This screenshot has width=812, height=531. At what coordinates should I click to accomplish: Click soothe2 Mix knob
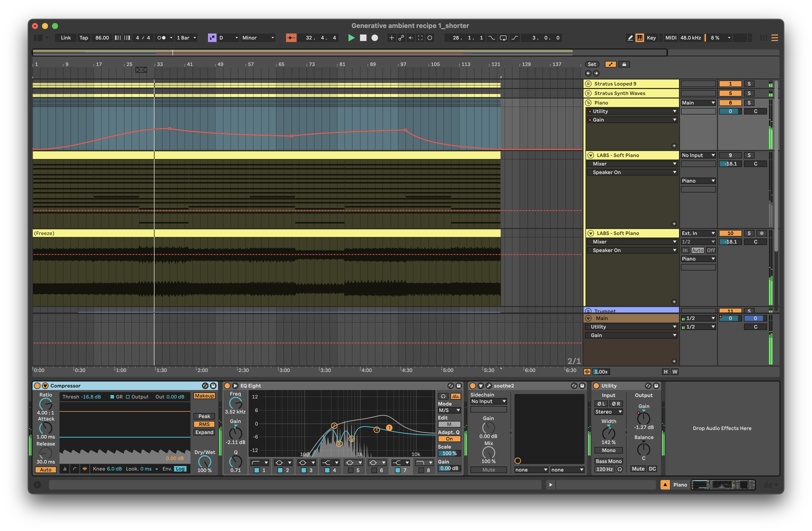488,452
